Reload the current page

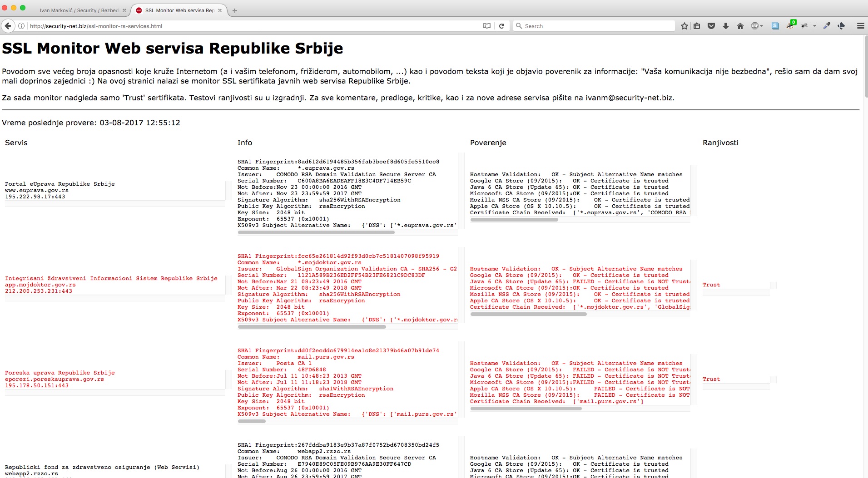(x=501, y=26)
